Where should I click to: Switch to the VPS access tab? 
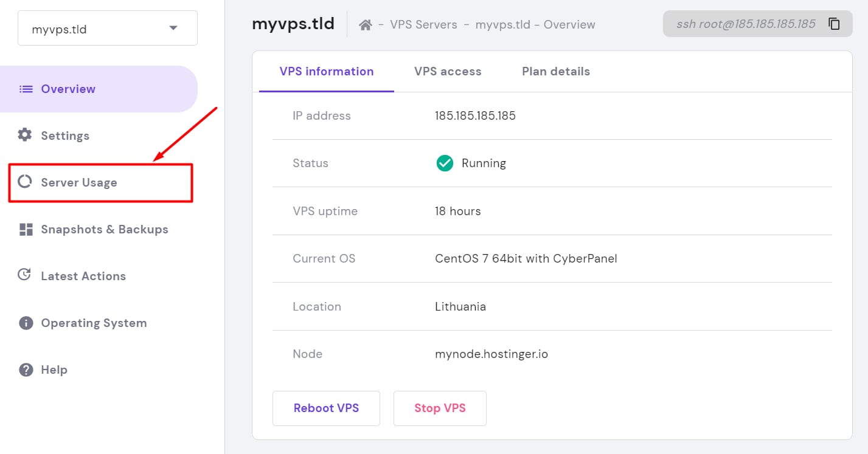tap(448, 71)
